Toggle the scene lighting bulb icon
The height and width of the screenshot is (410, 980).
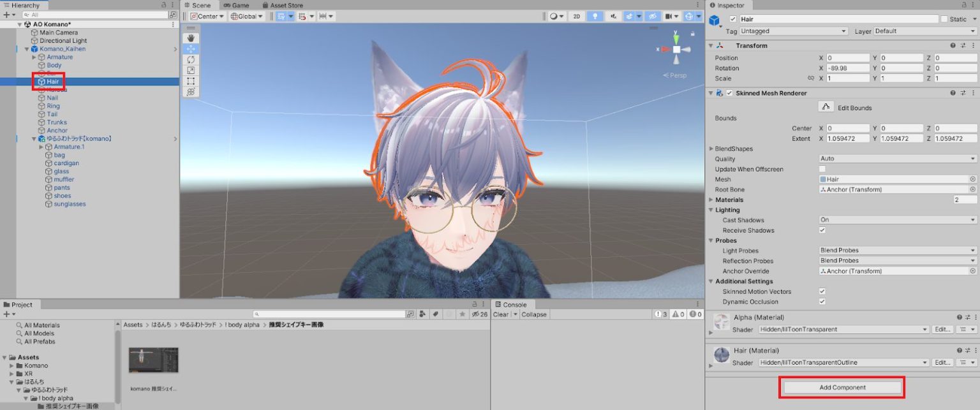594,16
